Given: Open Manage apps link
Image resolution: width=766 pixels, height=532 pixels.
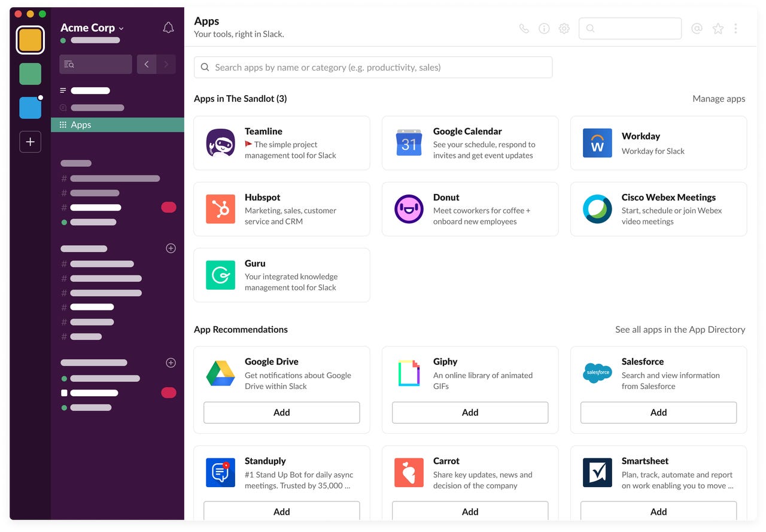Looking at the screenshot, I should pyautogui.click(x=719, y=99).
